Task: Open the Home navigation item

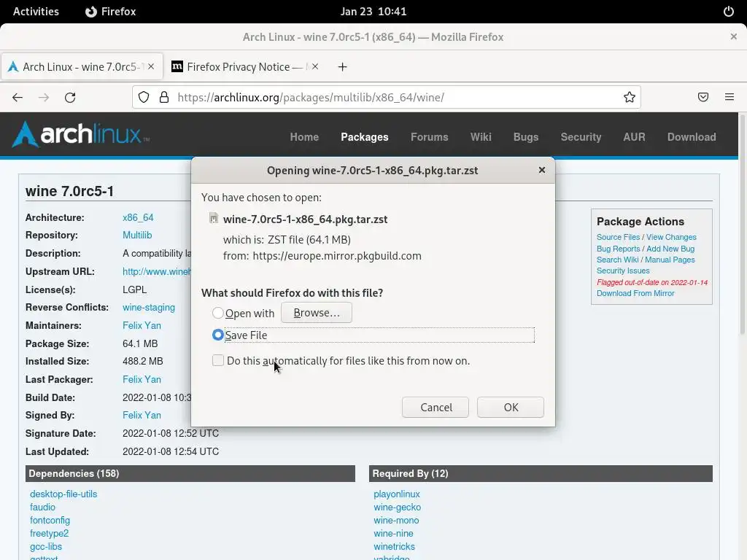Action: [304, 137]
